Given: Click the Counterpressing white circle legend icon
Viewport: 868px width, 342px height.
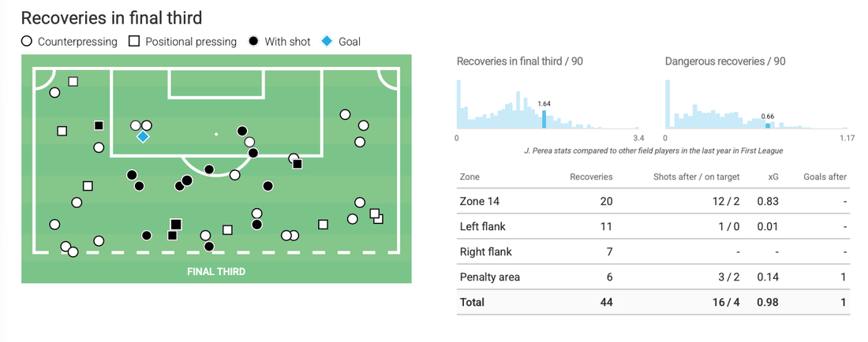Looking at the screenshot, I should [28, 42].
